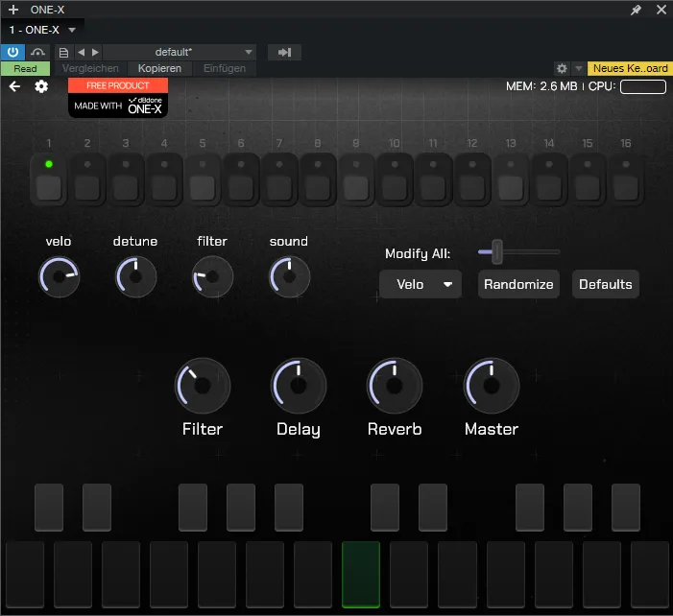This screenshot has height=616, width=673.
Task: Open the sidechain routing icon
Action: (x=37, y=53)
